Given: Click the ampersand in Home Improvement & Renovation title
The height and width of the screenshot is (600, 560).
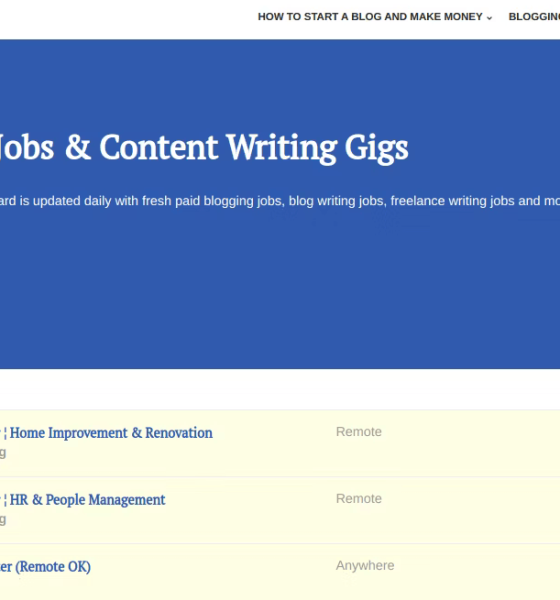Looking at the screenshot, I should click(x=136, y=433).
